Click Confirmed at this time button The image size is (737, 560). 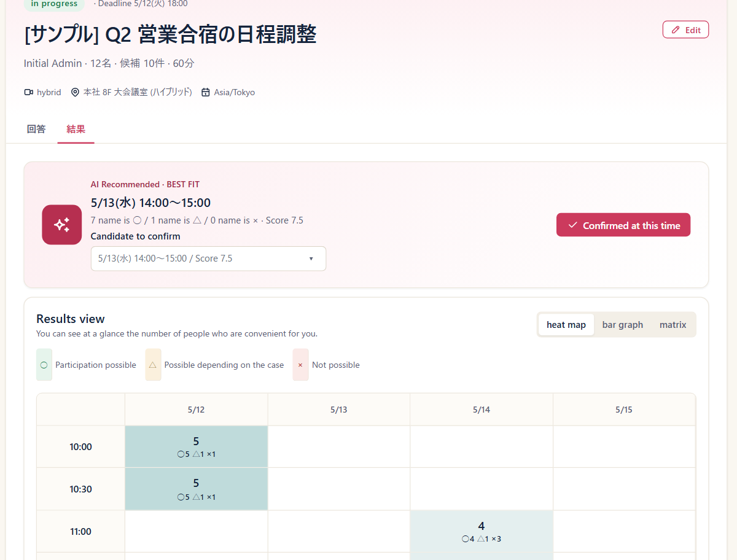[623, 225]
